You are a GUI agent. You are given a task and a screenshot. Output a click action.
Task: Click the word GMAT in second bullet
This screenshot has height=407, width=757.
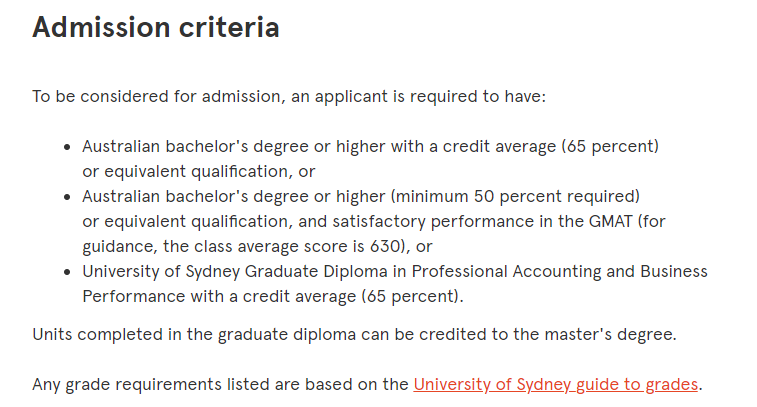click(610, 221)
